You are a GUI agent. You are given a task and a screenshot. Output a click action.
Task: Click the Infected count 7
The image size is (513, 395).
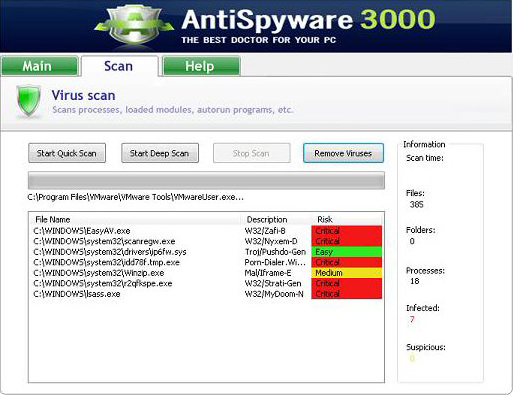point(412,320)
